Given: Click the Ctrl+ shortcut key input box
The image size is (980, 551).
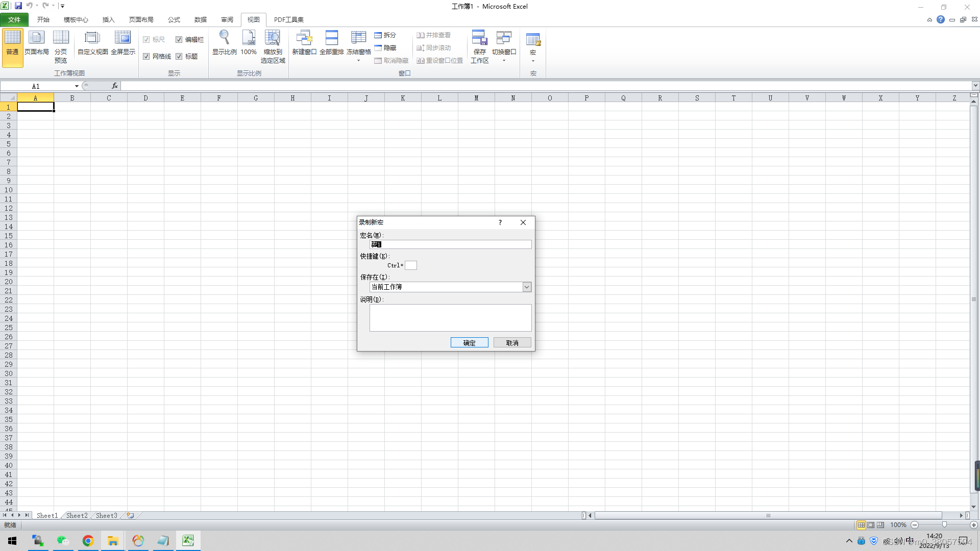Looking at the screenshot, I should (411, 265).
